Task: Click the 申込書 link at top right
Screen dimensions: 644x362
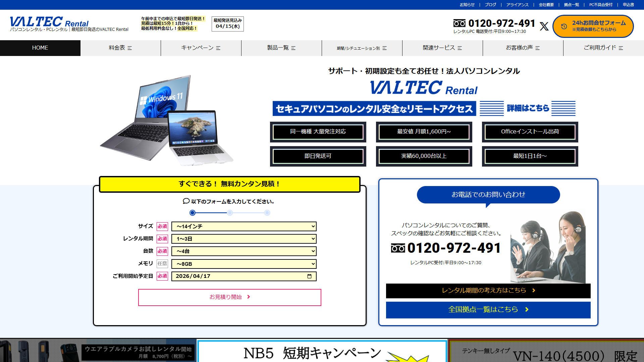Action: point(628,5)
